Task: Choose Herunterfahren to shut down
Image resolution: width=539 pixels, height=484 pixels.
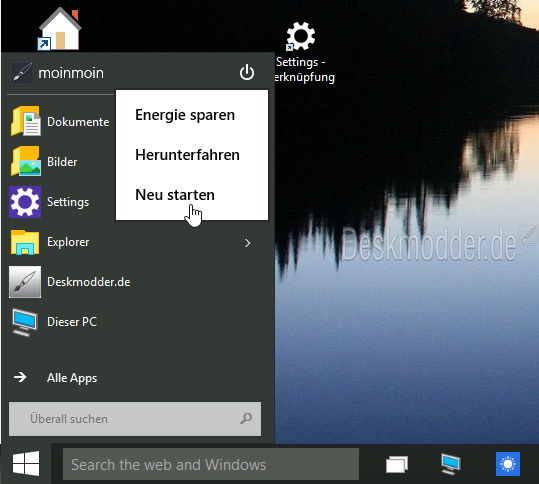Action: tap(187, 155)
